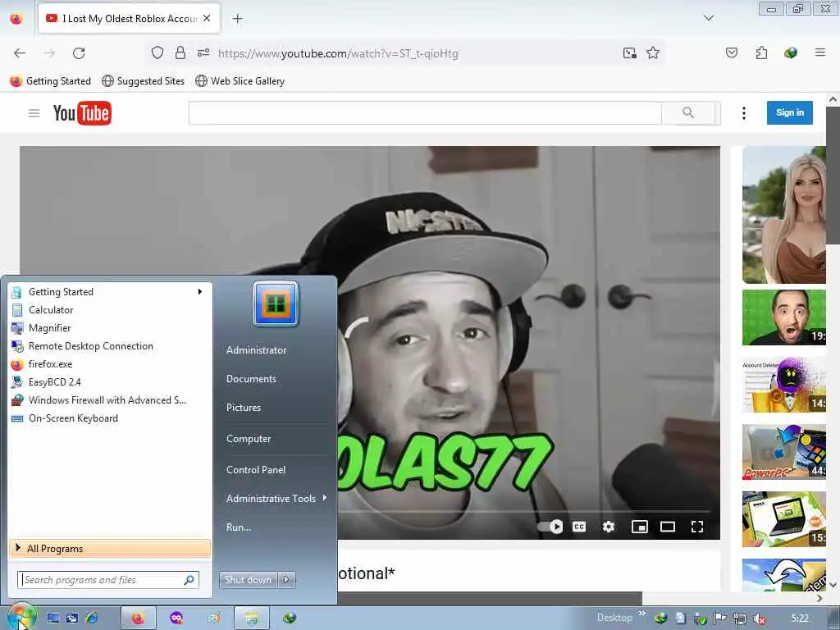Open the blonde woman video thumbnail
Viewport: 840px width, 630px height.
tap(783, 215)
